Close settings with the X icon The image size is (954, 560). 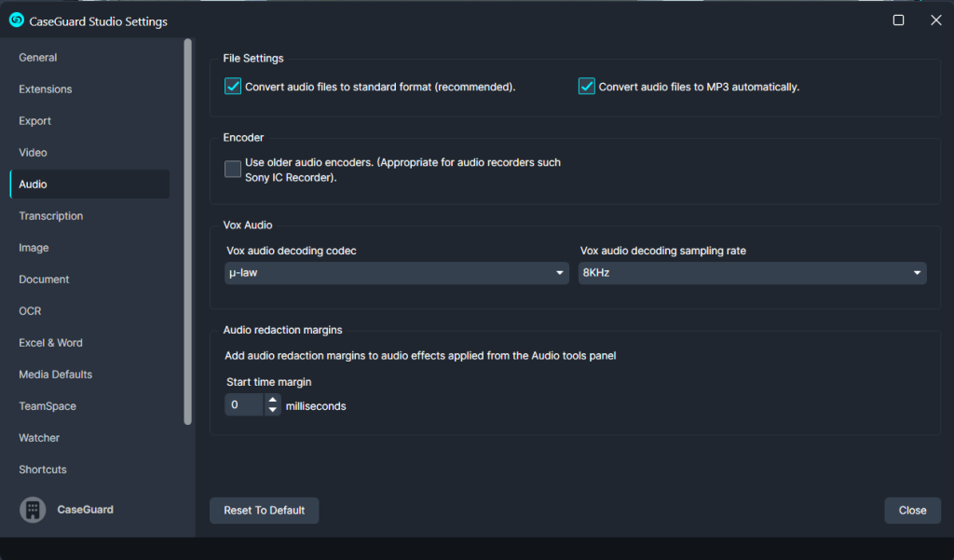click(x=935, y=20)
